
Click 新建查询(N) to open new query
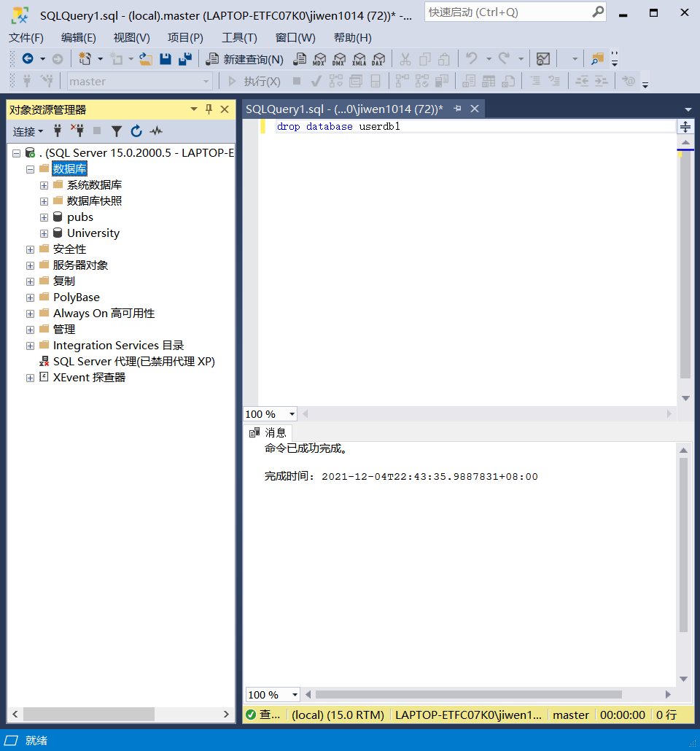(245, 59)
